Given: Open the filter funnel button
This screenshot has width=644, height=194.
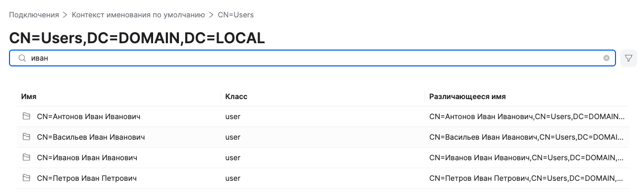Looking at the screenshot, I should tap(628, 58).
